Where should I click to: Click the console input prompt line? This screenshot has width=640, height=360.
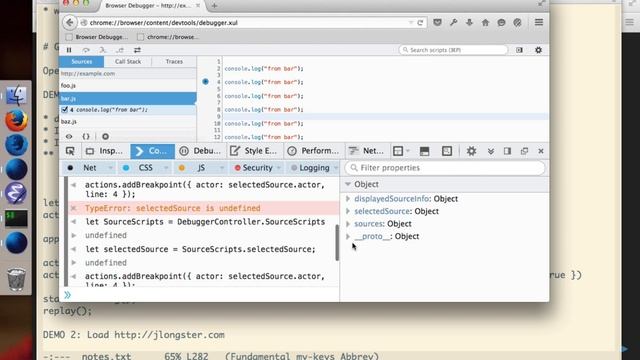pyautogui.click(x=200, y=295)
